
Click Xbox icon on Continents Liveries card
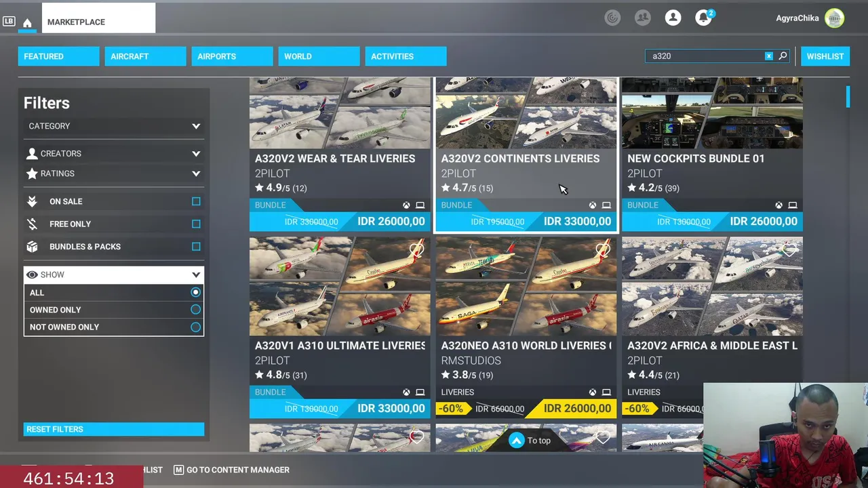coord(593,205)
